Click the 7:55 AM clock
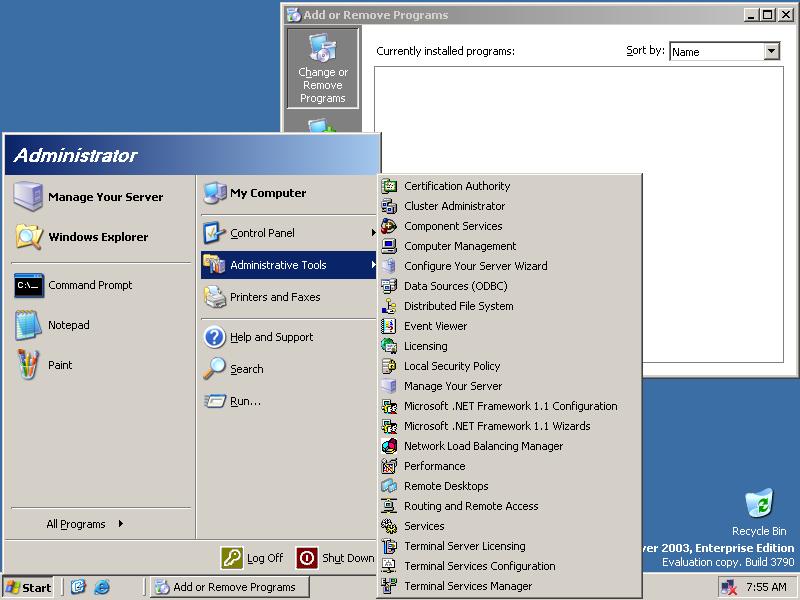Image resolution: width=800 pixels, height=600 pixels. [766, 587]
